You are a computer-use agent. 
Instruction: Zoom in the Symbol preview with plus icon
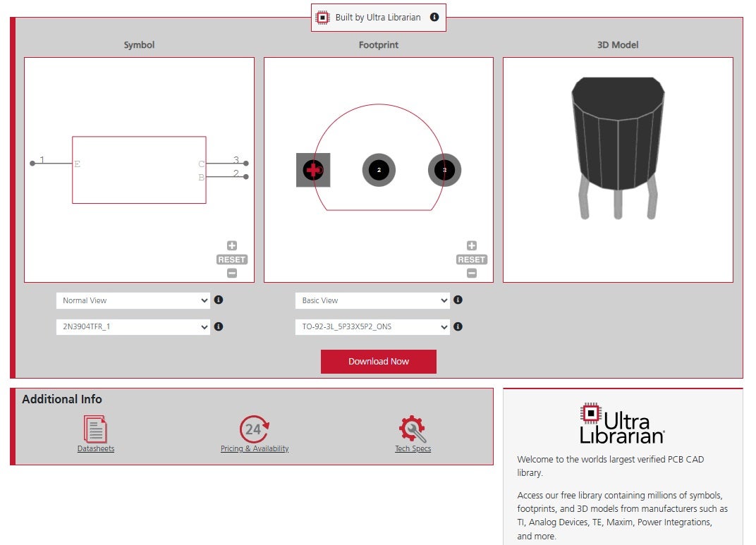232,246
